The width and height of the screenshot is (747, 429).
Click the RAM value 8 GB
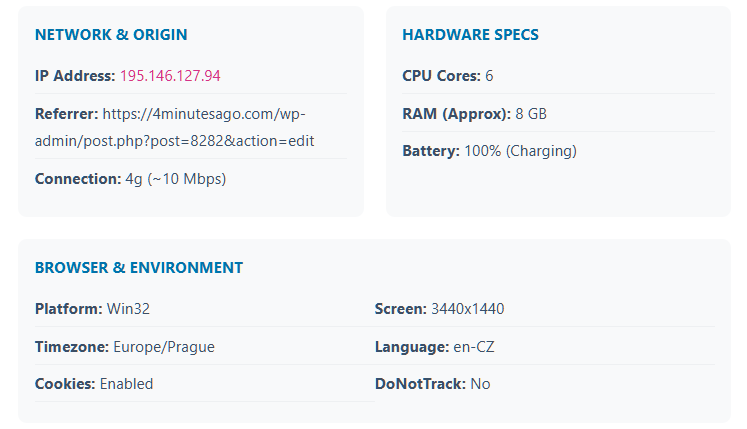click(531, 114)
